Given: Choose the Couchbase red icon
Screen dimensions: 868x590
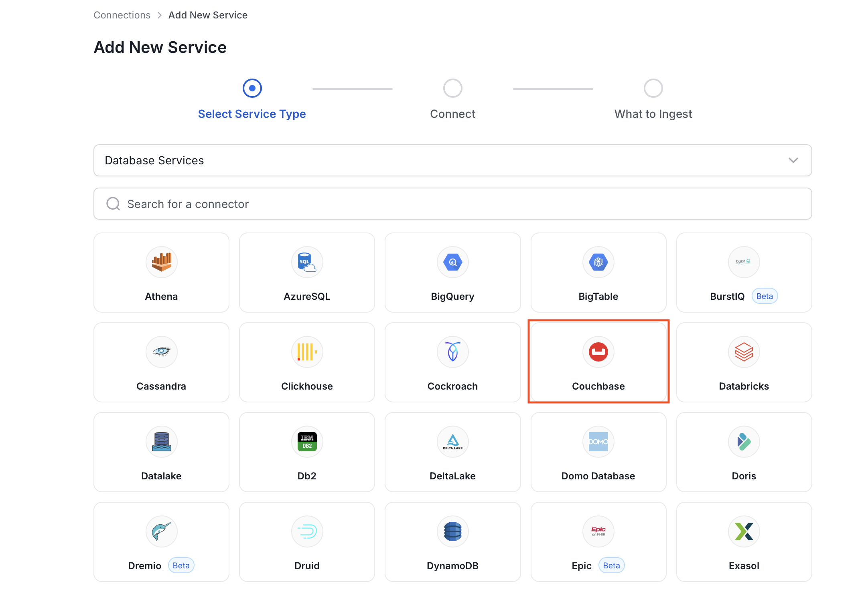Looking at the screenshot, I should coord(598,352).
